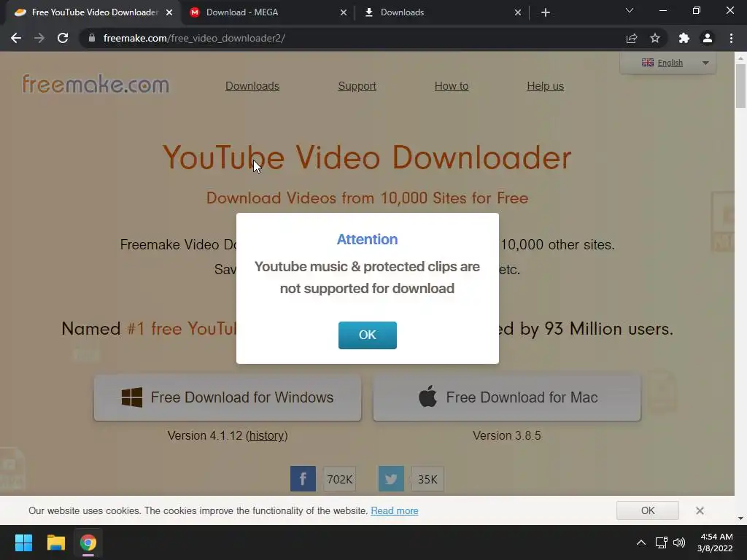This screenshot has width=747, height=560.
Task: Click the 702K Facebook count
Action: pos(340,479)
